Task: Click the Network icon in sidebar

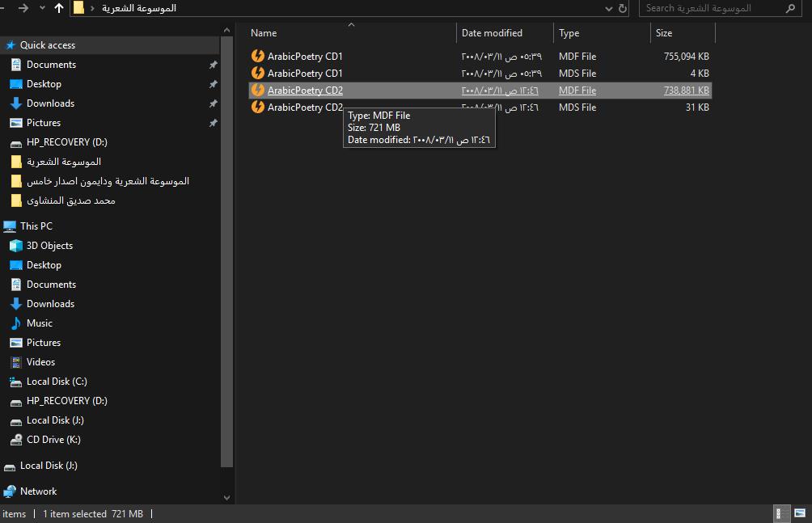Action: 10,491
